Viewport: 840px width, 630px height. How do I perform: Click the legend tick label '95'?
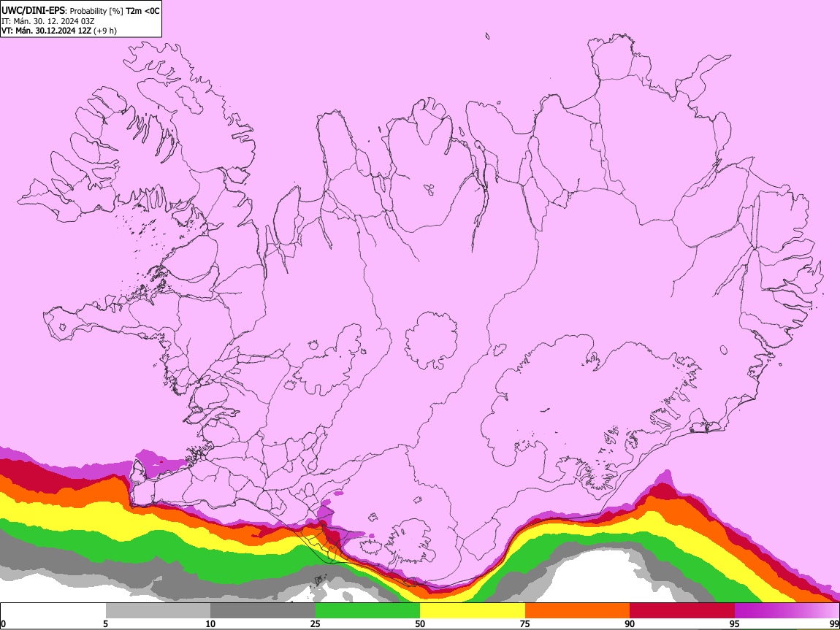tap(735, 624)
